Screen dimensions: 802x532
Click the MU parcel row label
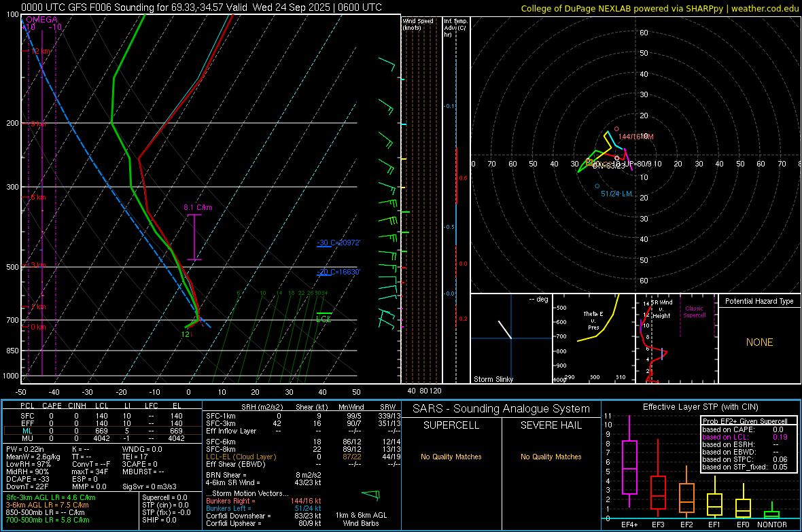(x=27, y=438)
